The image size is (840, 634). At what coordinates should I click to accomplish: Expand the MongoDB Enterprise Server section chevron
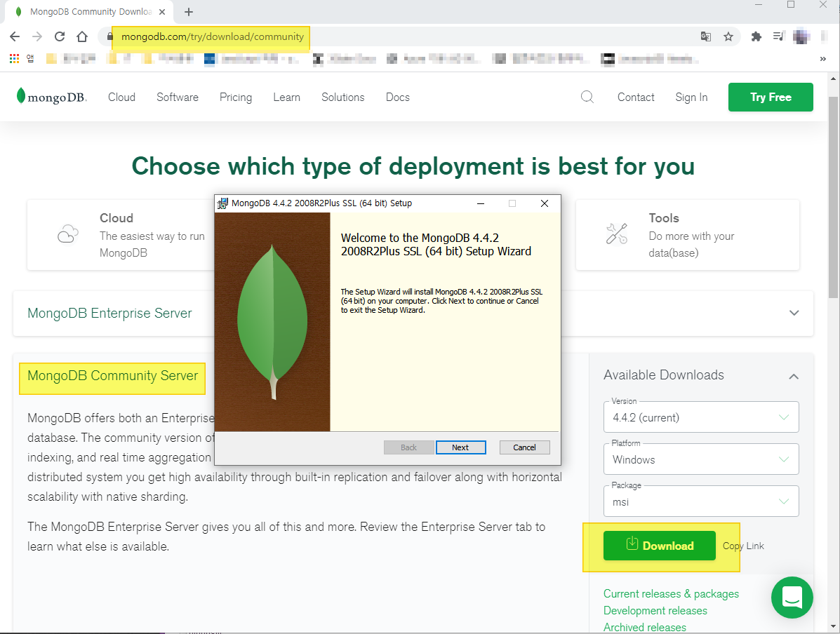pyautogui.click(x=794, y=313)
